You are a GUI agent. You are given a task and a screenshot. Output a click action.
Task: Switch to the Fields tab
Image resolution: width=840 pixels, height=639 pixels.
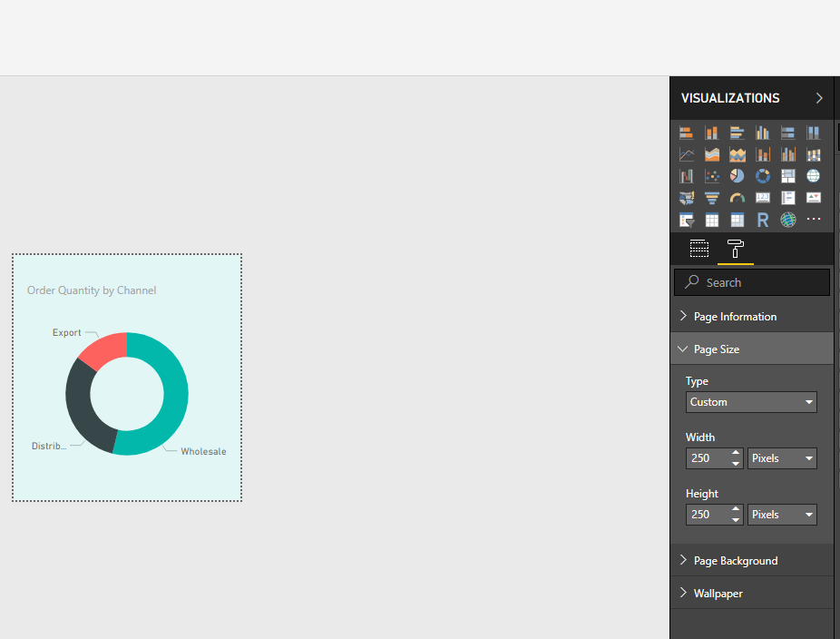[698, 248]
